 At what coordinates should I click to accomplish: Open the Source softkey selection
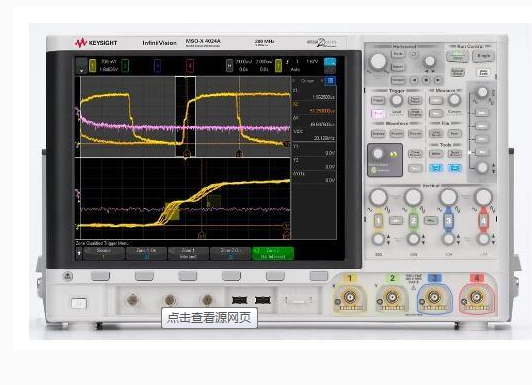104,254
